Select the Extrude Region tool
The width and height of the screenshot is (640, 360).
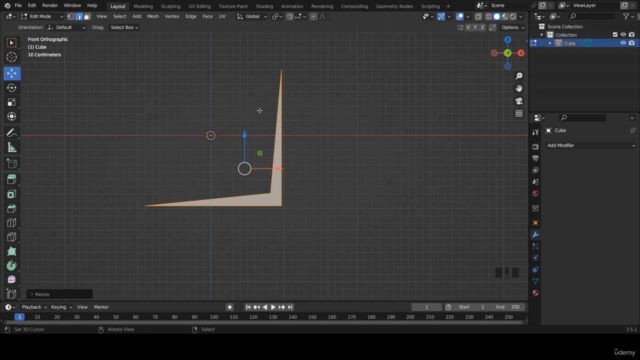click(x=12, y=180)
